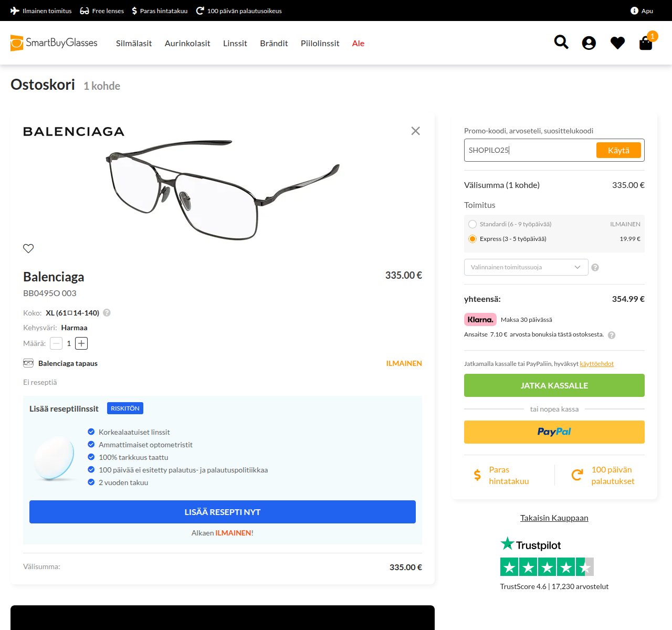This screenshot has width=672, height=630.
Task: Open the Ale sale menu
Action: [358, 43]
